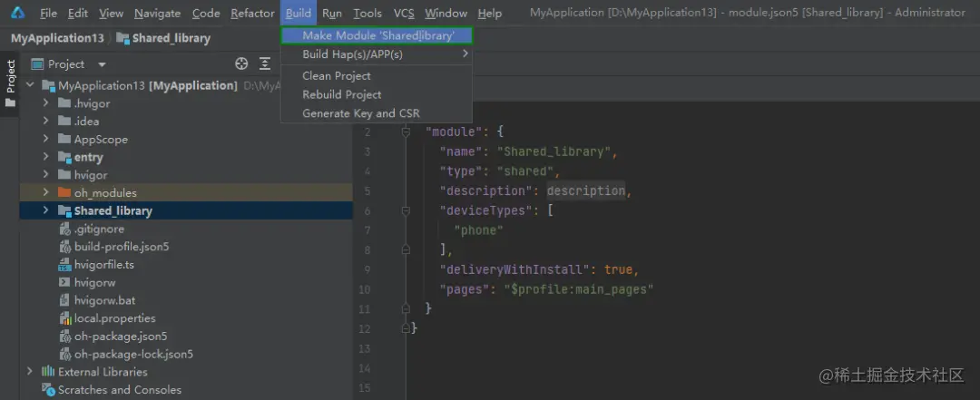Select Rebuild Project menu entry

[x=377, y=94]
